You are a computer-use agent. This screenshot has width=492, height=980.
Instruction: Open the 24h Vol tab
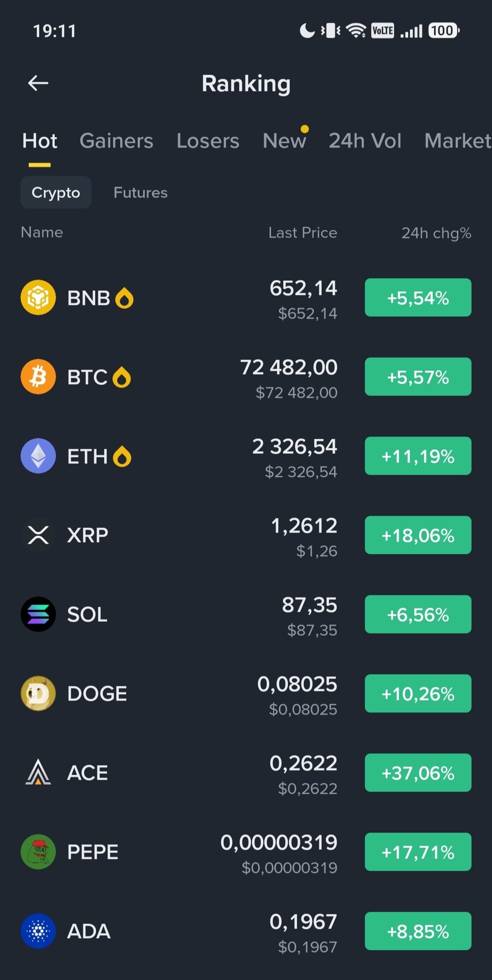coord(365,141)
